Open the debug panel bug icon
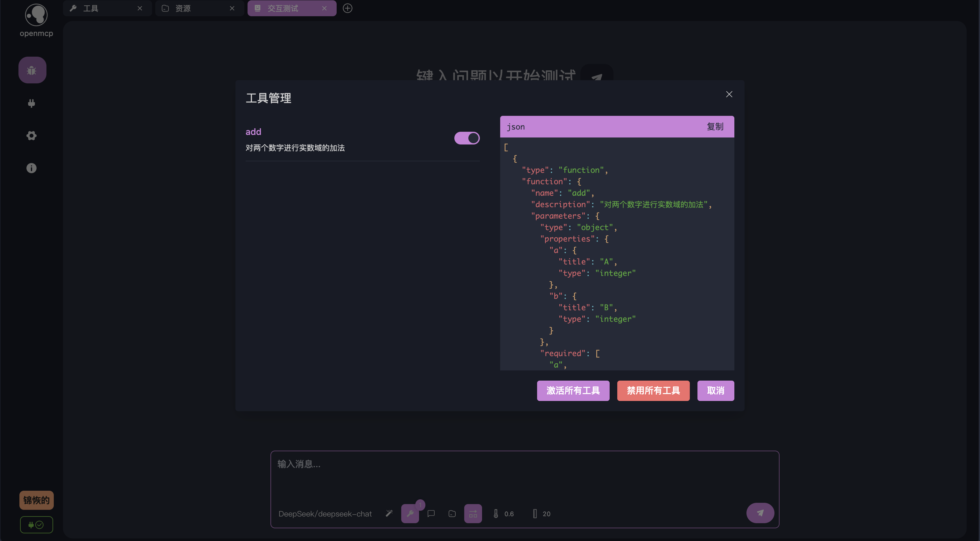Screen dimensions: 980x541 [32, 70]
